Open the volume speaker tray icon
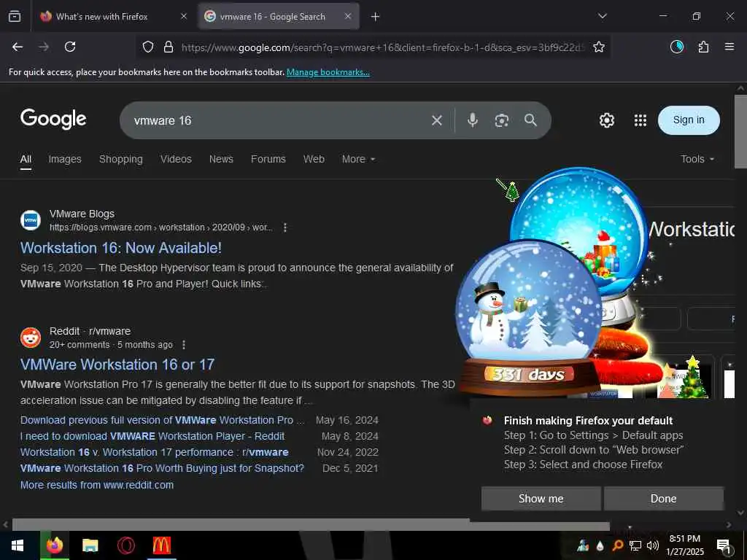The height and width of the screenshot is (560, 747). [653, 545]
